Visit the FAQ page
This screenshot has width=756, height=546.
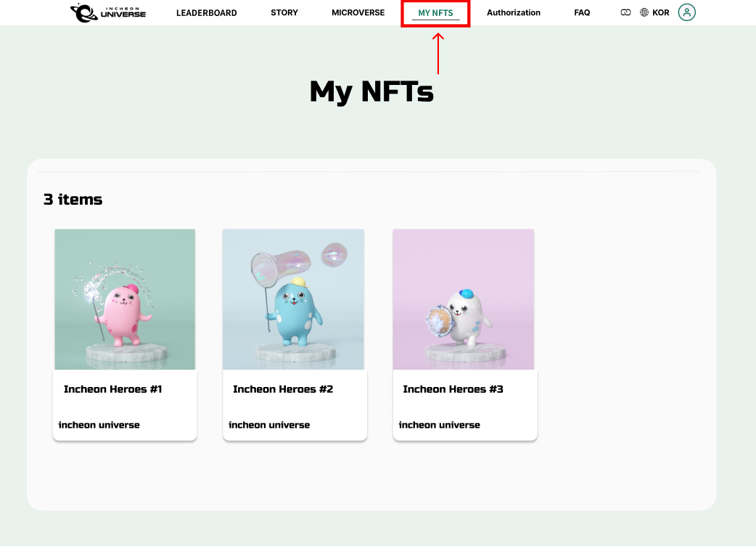582,13
